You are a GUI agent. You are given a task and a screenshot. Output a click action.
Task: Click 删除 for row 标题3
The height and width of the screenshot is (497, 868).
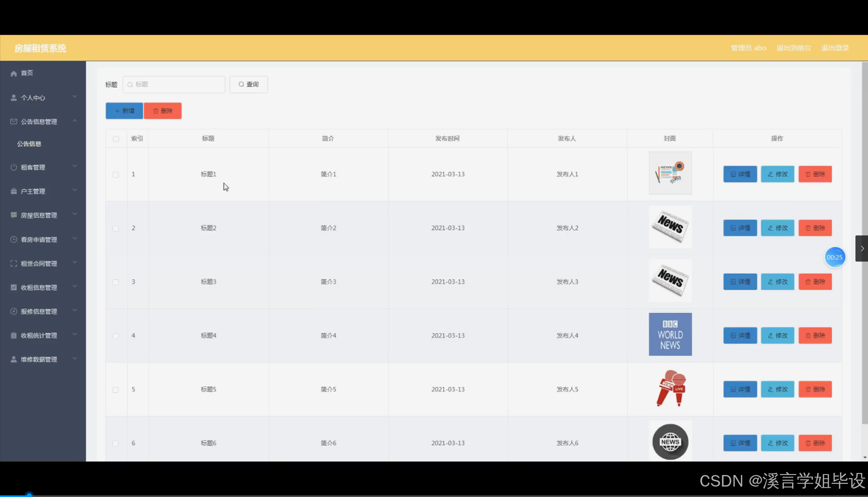pos(815,281)
